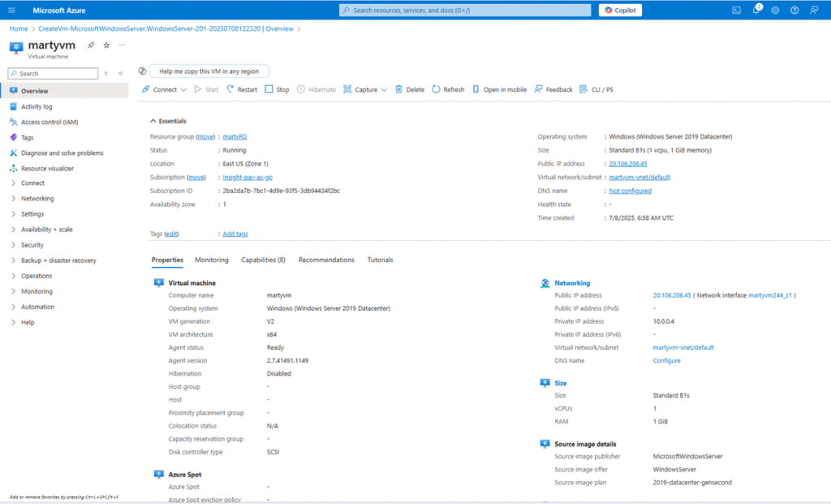This screenshot has width=831, height=504.
Task: Refresh the VM overview
Action: 448,89
